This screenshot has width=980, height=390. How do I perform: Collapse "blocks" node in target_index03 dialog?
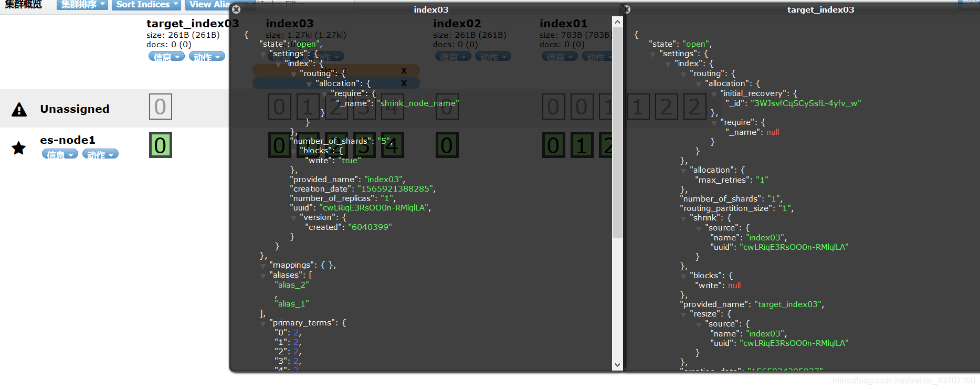683,276
